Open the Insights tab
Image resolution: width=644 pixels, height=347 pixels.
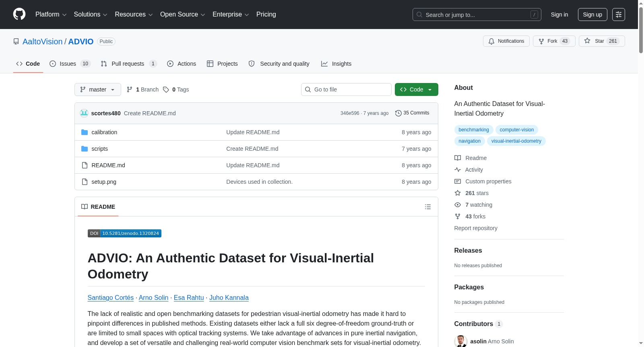pyautogui.click(x=336, y=64)
